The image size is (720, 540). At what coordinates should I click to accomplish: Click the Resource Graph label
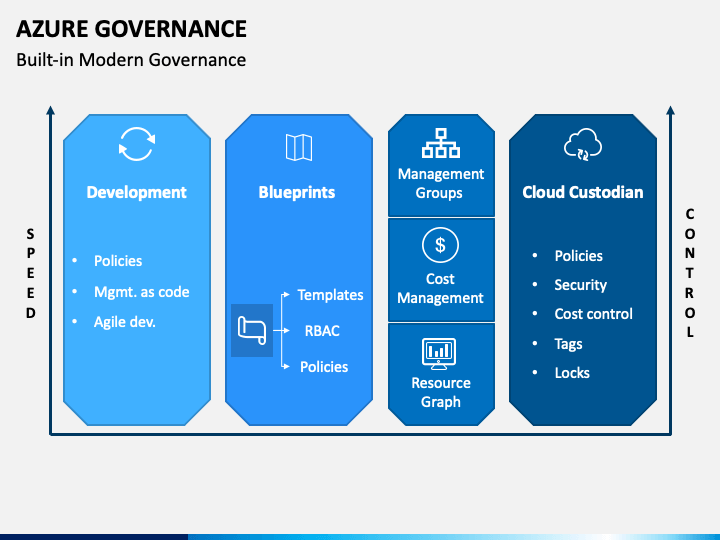(x=441, y=393)
